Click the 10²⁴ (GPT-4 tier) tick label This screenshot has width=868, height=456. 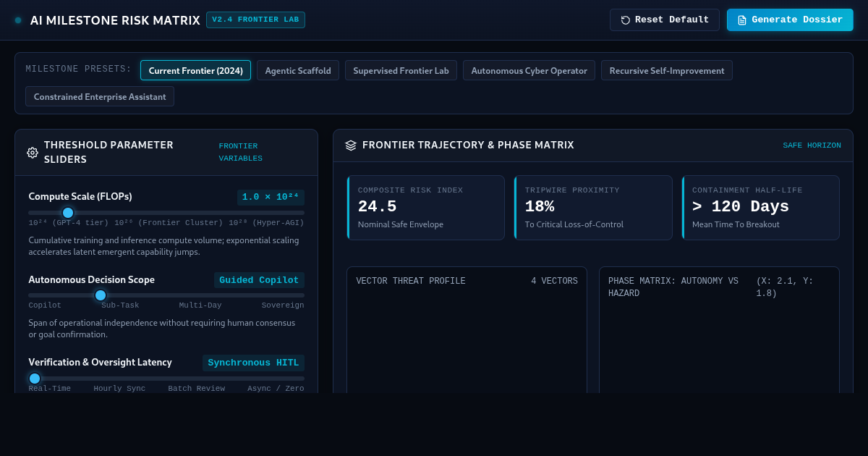point(69,223)
